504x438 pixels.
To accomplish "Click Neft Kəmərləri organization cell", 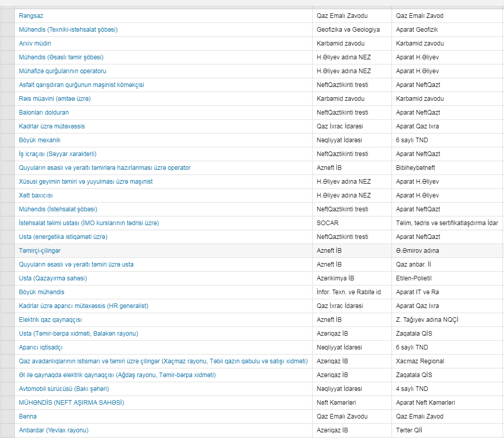I will coord(352,403).
